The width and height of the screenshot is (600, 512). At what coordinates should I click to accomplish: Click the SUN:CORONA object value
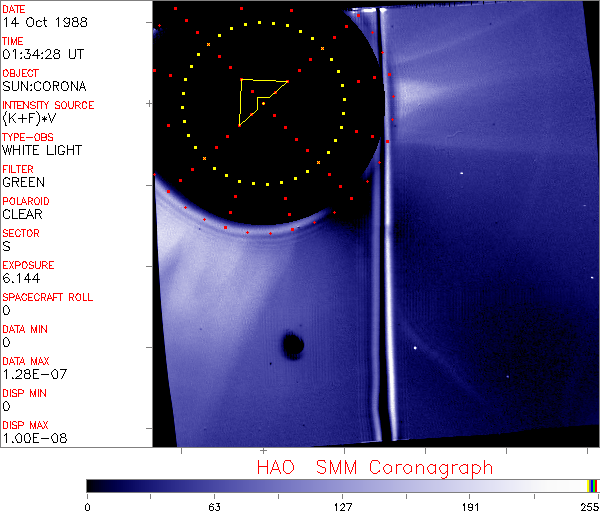click(x=44, y=86)
